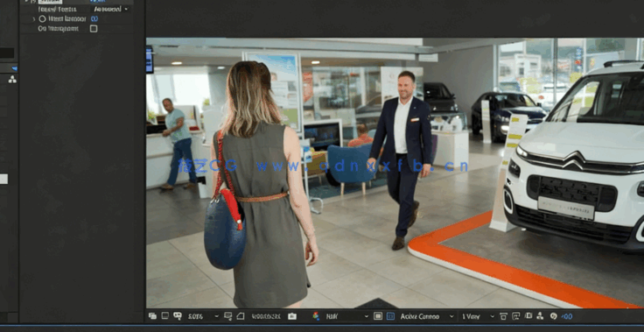The width and height of the screenshot is (644, 332).
Task: Open the dropdown on the first effect property row
Action: pos(110,9)
